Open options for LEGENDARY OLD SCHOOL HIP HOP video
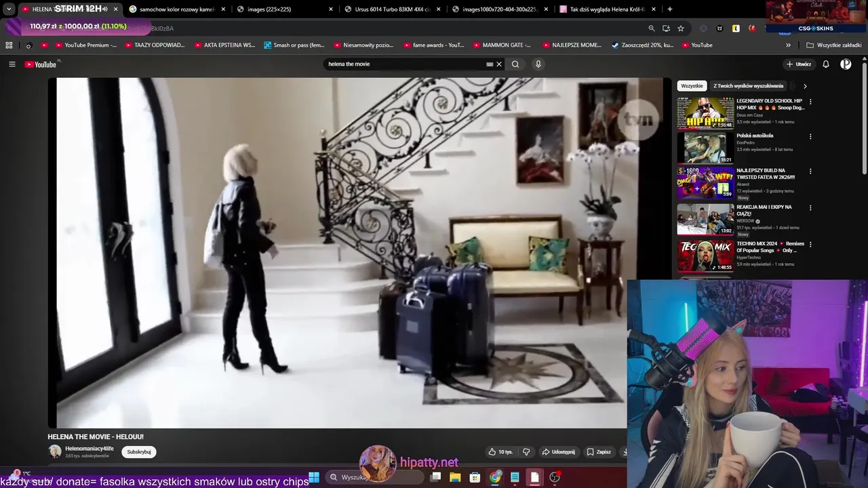 point(810,102)
